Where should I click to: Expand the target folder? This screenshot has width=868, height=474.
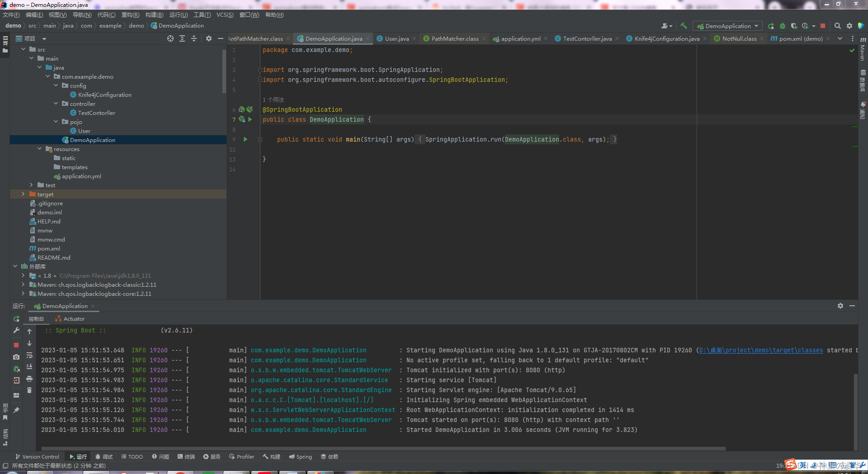point(23,194)
